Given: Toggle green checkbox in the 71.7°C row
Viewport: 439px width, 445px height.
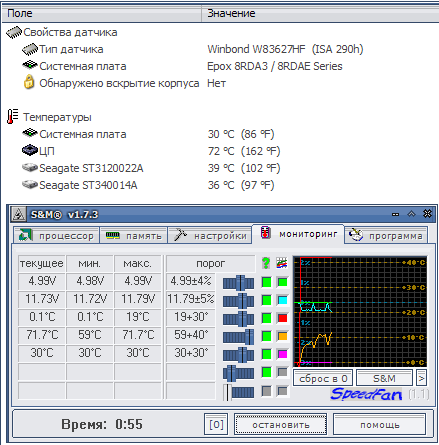Looking at the screenshot, I should 266,336.
